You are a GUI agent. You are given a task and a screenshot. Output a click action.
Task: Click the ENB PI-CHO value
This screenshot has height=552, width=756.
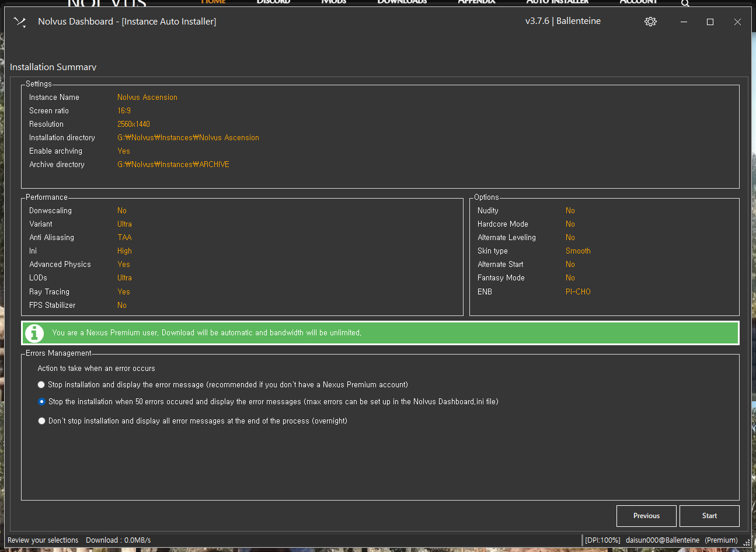tap(578, 292)
